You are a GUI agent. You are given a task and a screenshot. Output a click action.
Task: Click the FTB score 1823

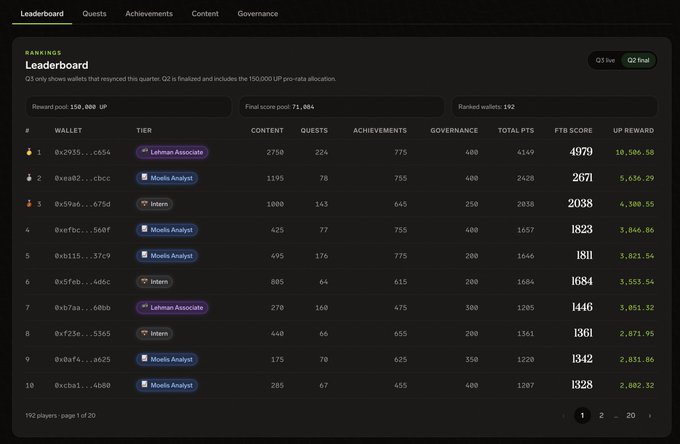point(582,229)
